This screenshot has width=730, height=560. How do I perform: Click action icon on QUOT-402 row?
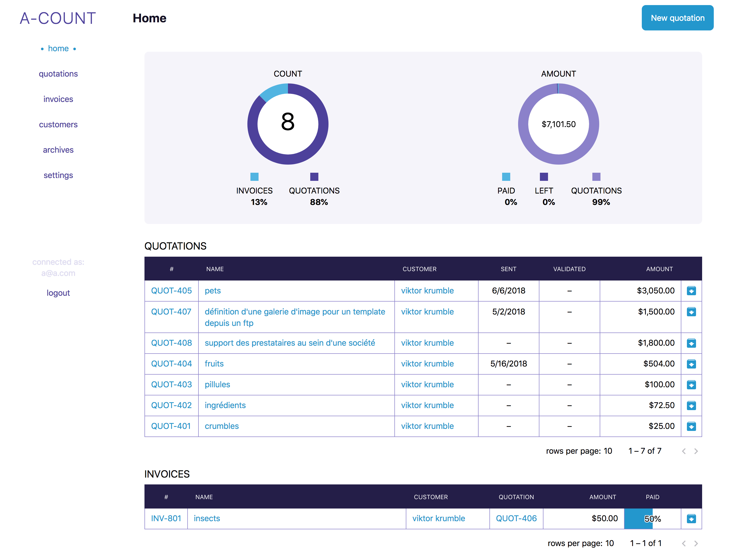click(x=691, y=405)
